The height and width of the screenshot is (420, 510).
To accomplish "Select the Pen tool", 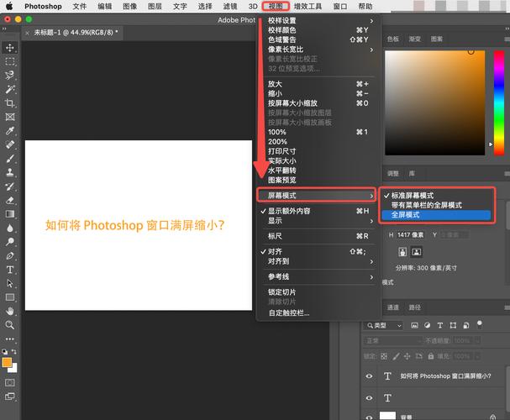I will pos(10,255).
